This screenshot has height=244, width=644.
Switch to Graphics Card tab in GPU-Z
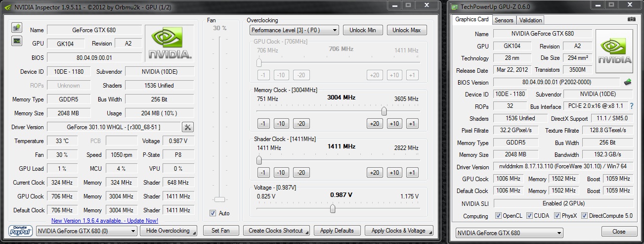[x=472, y=19]
